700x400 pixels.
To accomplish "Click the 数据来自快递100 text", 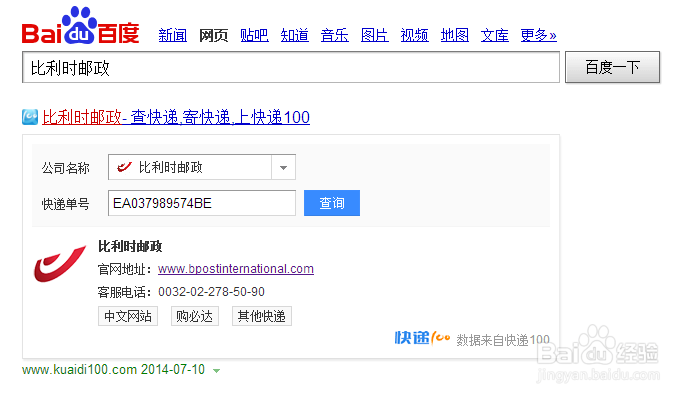I will [503, 340].
